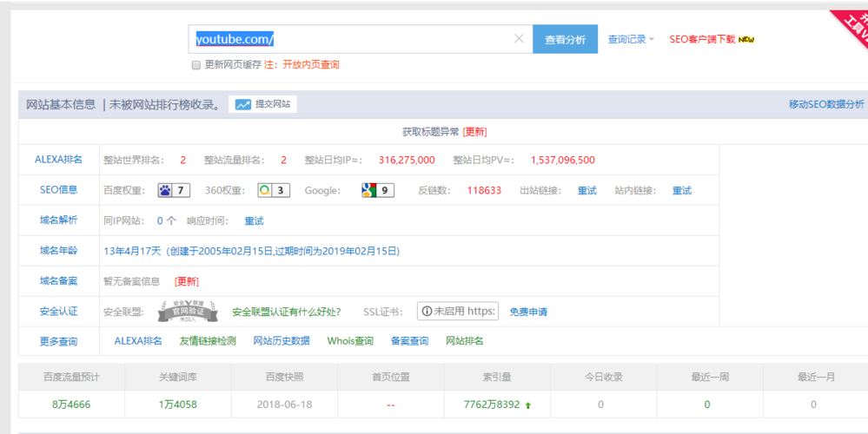The width and height of the screenshot is (868, 434).
Task: Click the Google PR badge showing 9
Action: (378, 190)
